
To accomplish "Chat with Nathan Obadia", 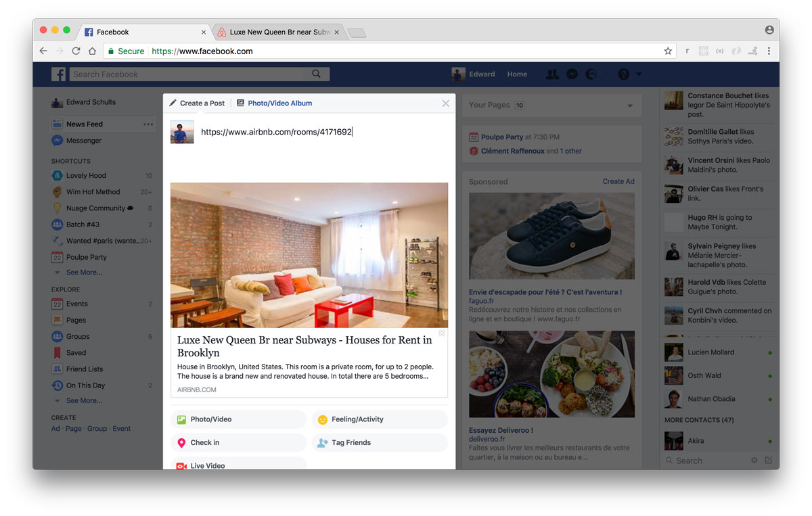I will pyautogui.click(x=719, y=399).
